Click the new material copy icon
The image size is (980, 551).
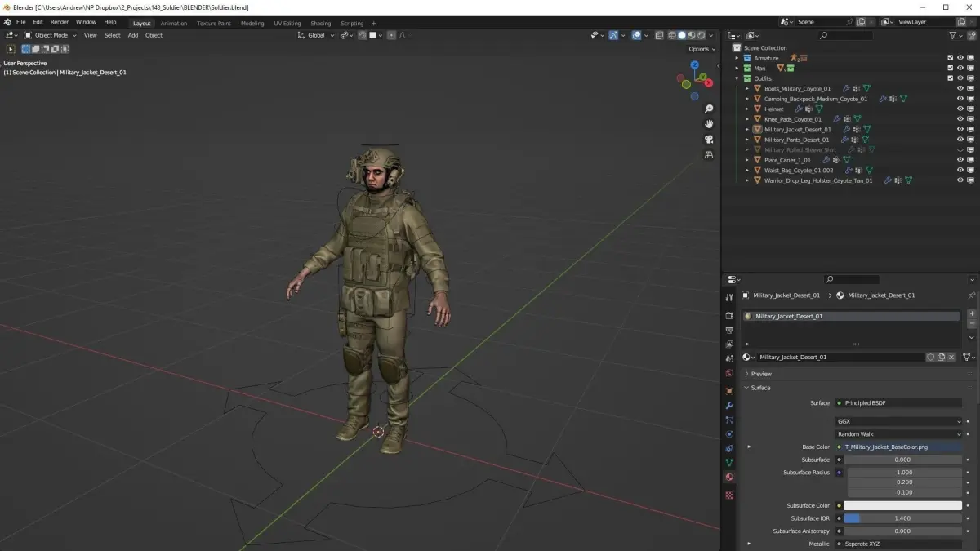coord(941,358)
